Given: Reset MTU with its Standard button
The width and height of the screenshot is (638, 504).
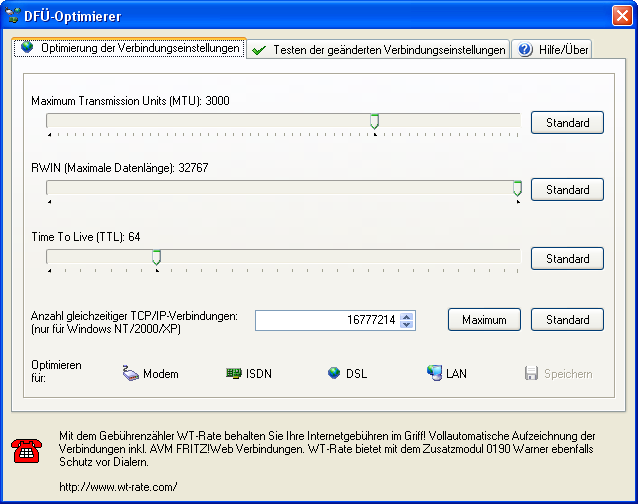Looking at the screenshot, I should click(567, 122).
